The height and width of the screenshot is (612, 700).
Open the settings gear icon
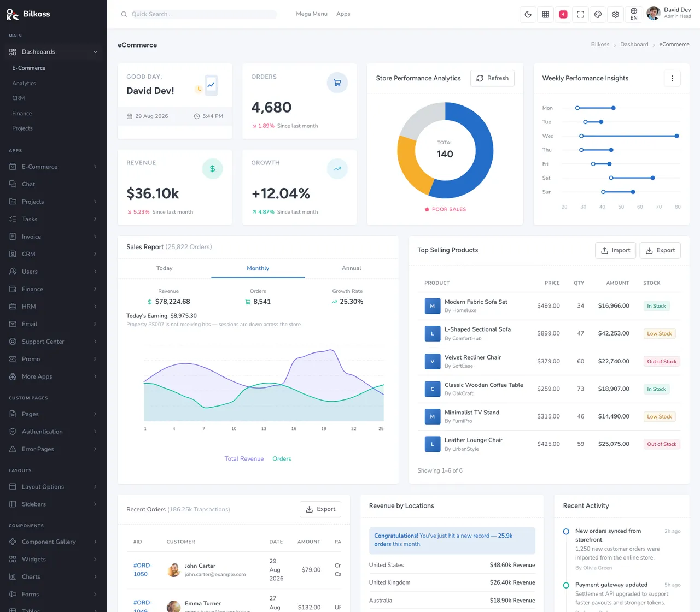click(616, 15)
